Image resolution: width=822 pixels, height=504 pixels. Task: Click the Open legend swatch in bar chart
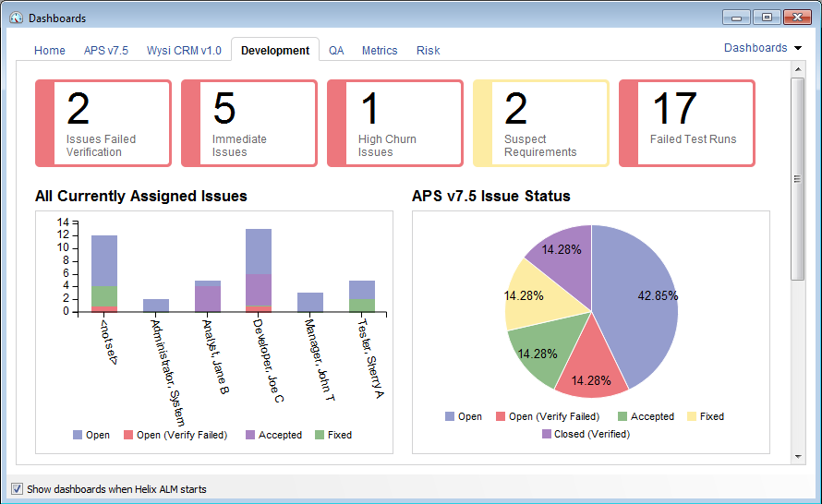coord(78,435)
